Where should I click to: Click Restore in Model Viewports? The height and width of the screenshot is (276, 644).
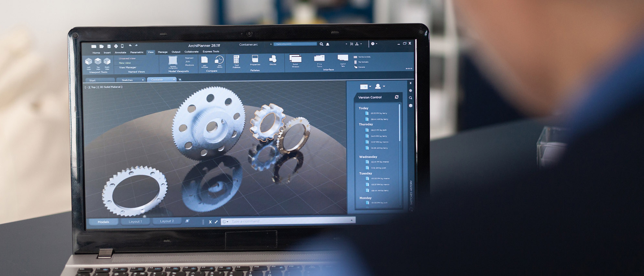click(190, 65)
